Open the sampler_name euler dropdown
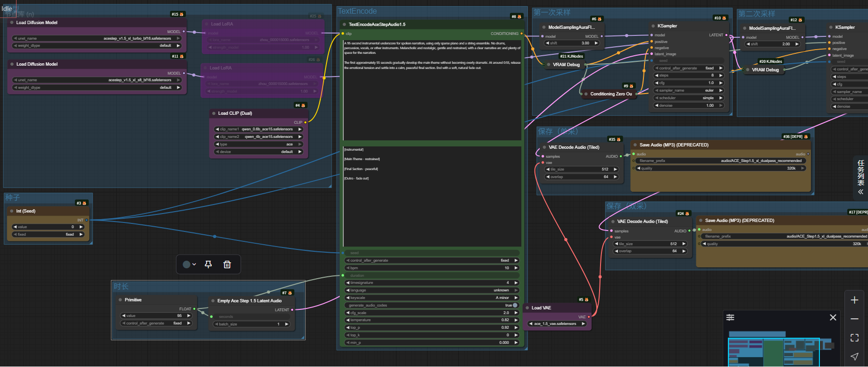Viewport: 868px width, 367px height. [x=689, y=90]
